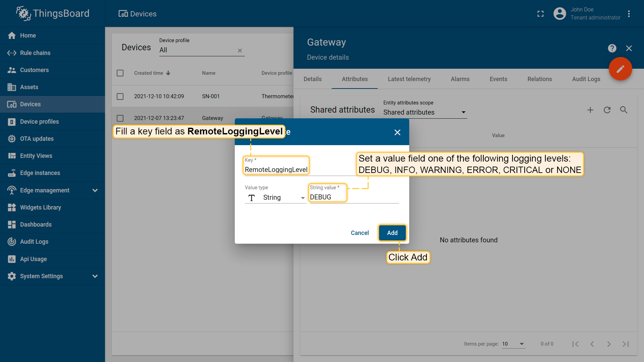Open the help question mark icon
Image resolution: width=644 pixels, height=362 pixels.
[612, 48]
